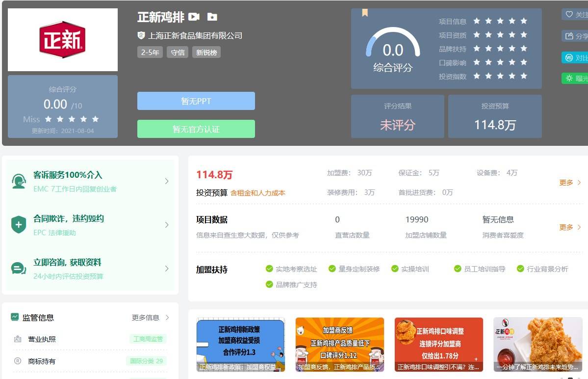Screen dimensions: 588x379
Task: Expand 更多 in the 项目数据 row
Action: pyautogui.click(x=570, y=227)
